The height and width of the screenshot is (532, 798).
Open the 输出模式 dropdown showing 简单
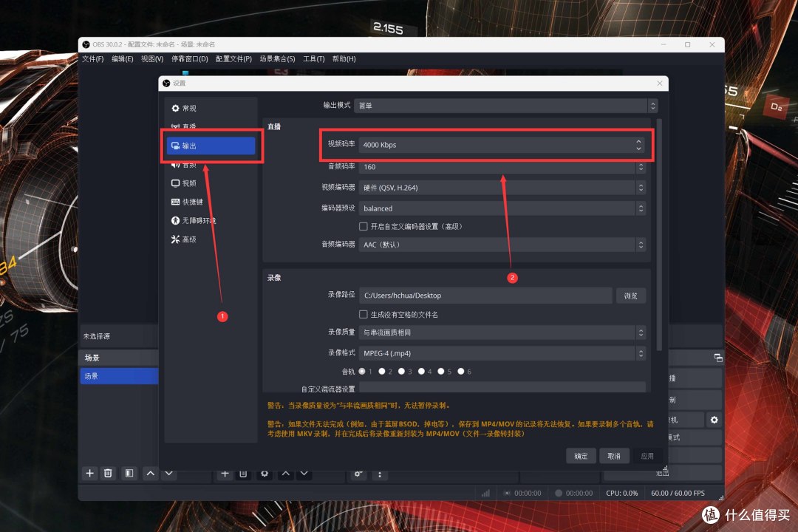[506, 106]
